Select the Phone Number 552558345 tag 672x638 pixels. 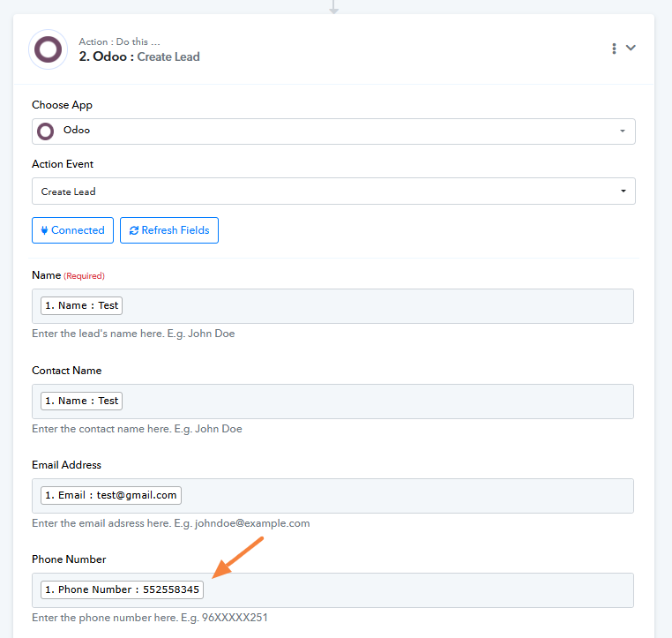pyautogui.click(x=122, y=589)
